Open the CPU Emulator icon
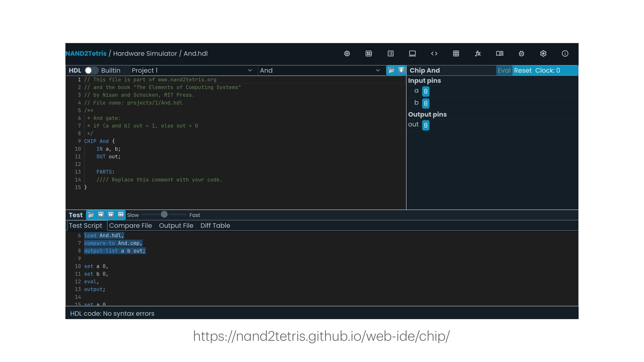The image size is (644, 362). pos(369,54)
